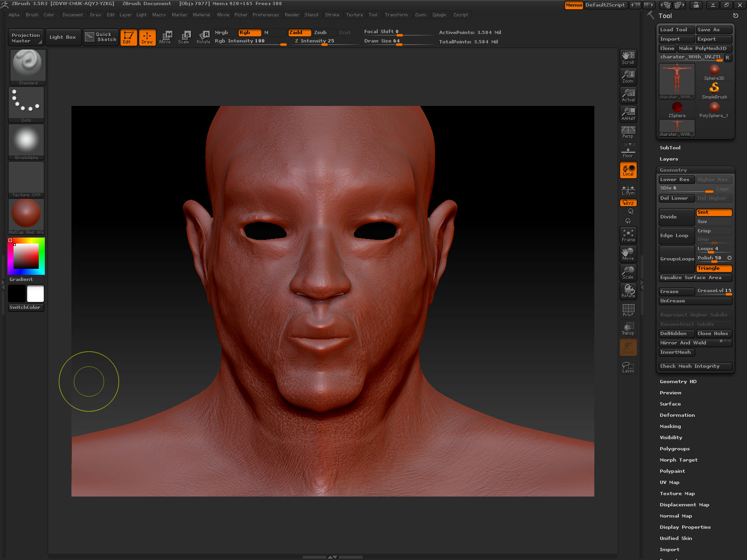Click the Scroll canvas icon

(628, 58)
